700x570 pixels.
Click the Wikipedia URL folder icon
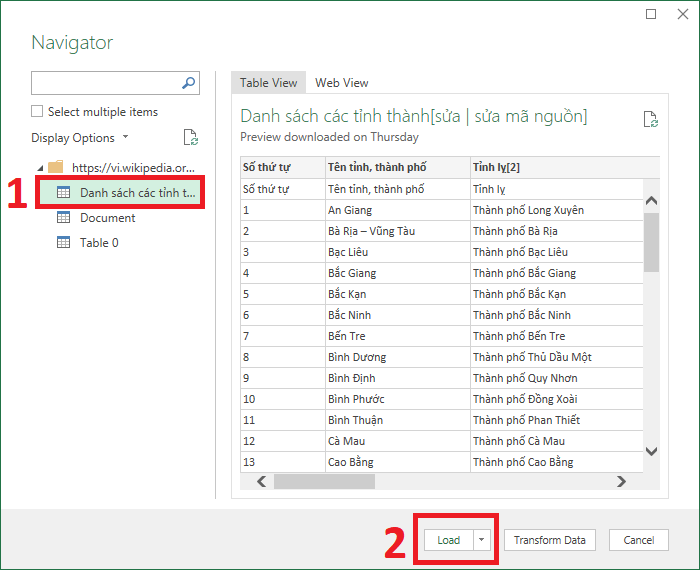point(56,167)
